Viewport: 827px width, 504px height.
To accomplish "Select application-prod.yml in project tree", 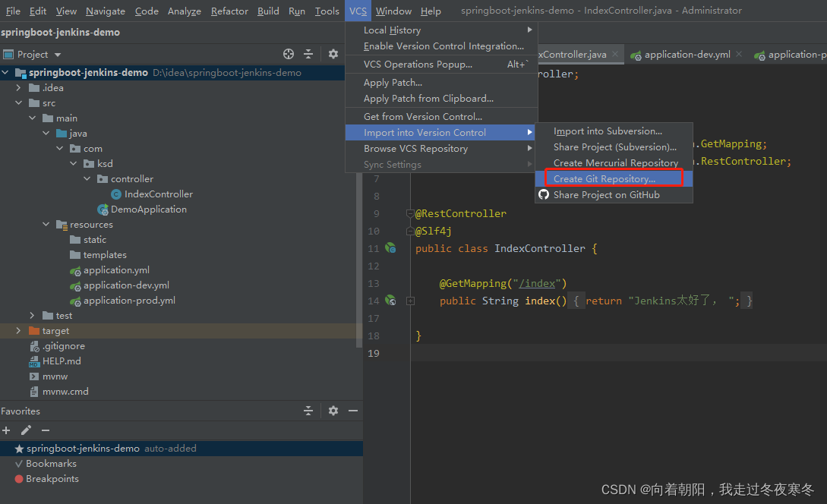I will click(x=129, y=301).
